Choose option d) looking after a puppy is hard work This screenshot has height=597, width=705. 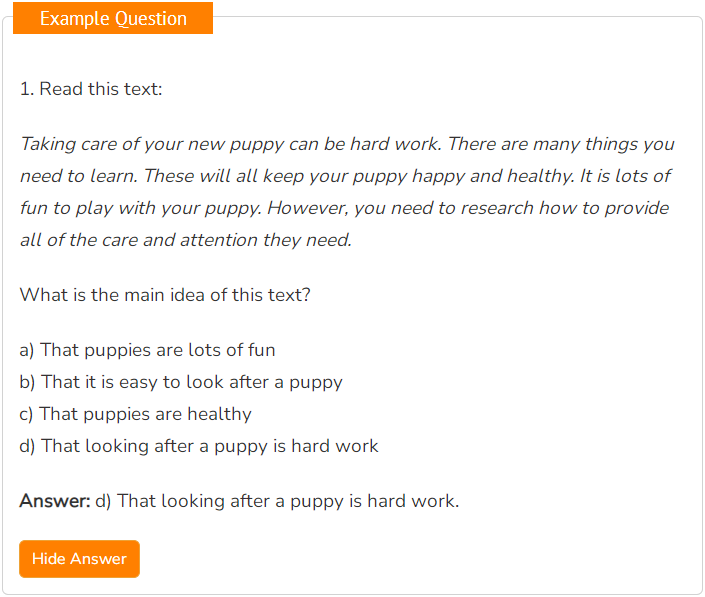click(x=199, y=446)
